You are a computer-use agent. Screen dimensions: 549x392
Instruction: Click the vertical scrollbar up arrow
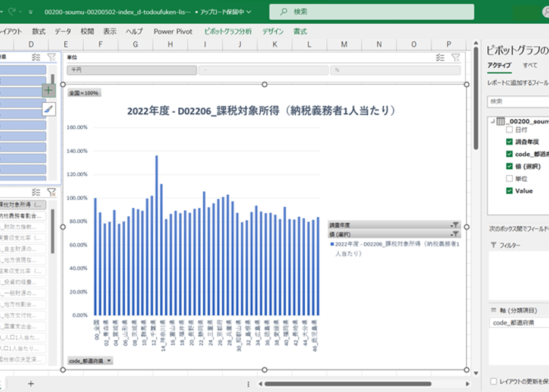click(476, 43)
